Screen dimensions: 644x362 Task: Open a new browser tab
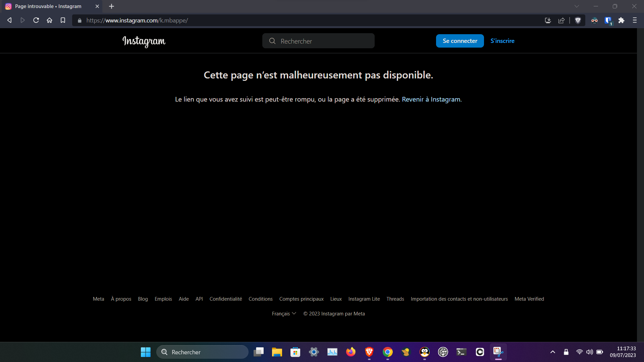[x=111, y=6]
